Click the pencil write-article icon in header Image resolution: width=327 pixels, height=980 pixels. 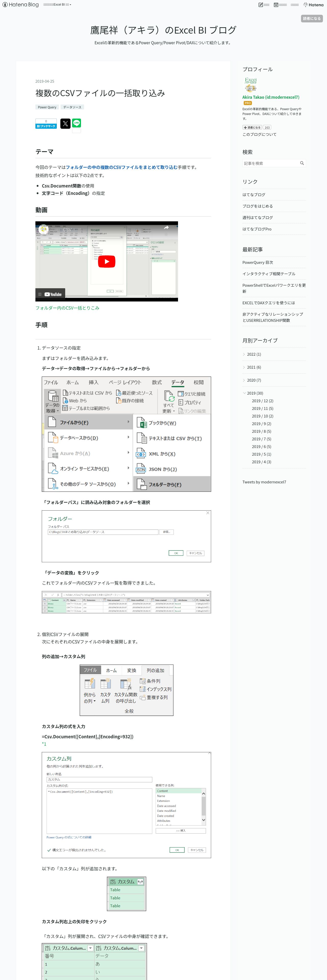point(261,5)
